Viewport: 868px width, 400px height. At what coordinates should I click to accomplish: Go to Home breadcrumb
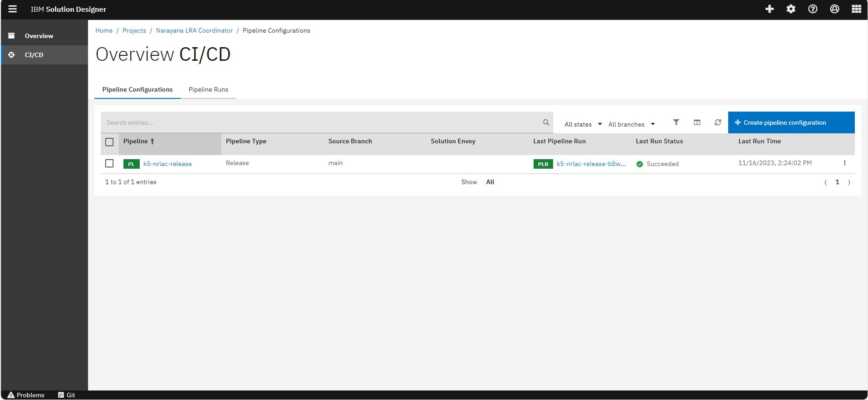tap(104, 31)
